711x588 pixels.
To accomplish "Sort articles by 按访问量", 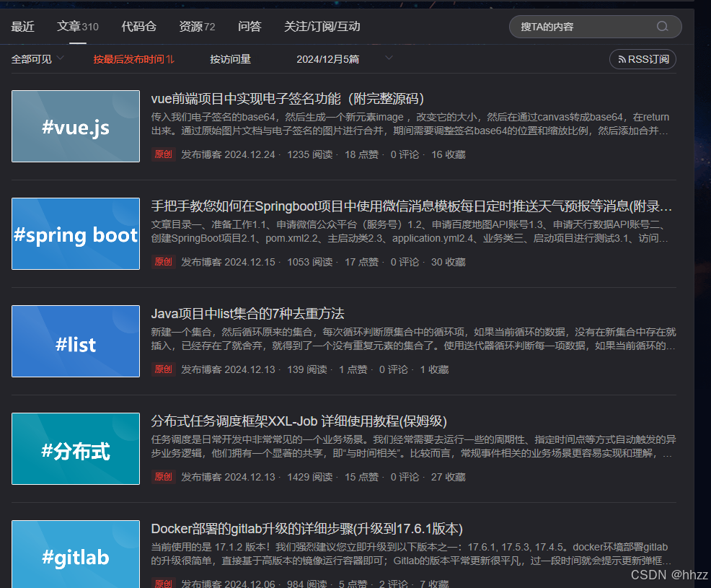I will coord(230,59).
